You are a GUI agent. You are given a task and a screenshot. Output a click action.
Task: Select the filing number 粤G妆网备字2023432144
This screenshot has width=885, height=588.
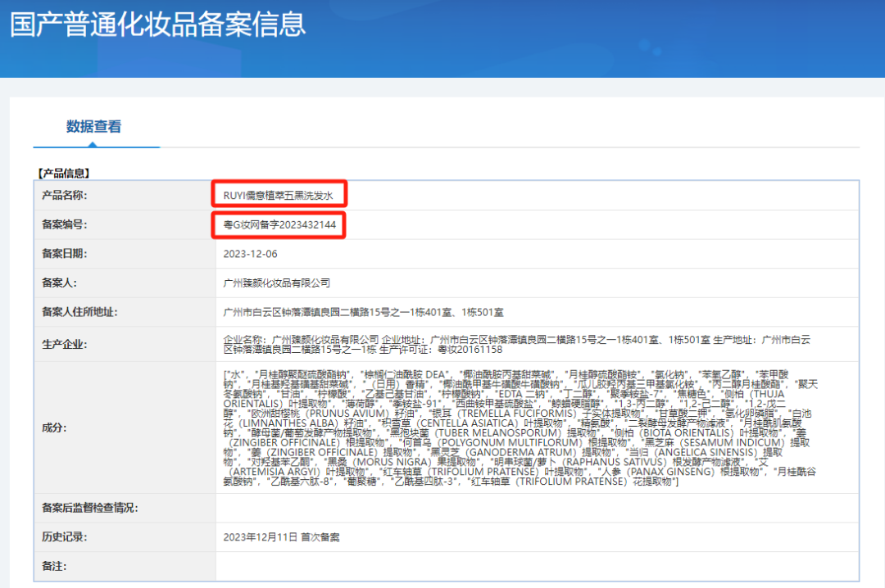click(x=279, y=224)
